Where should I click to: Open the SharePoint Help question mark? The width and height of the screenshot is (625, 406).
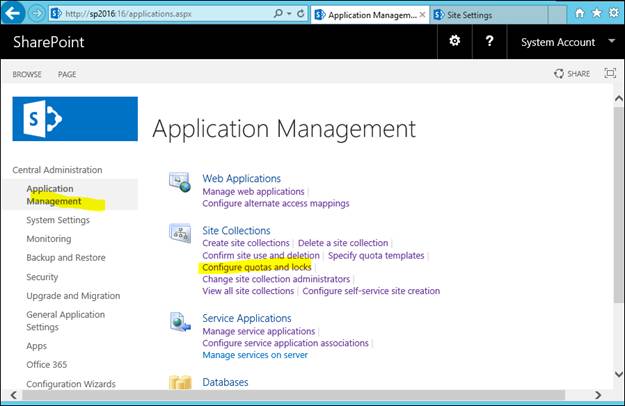tap(489, 41)
